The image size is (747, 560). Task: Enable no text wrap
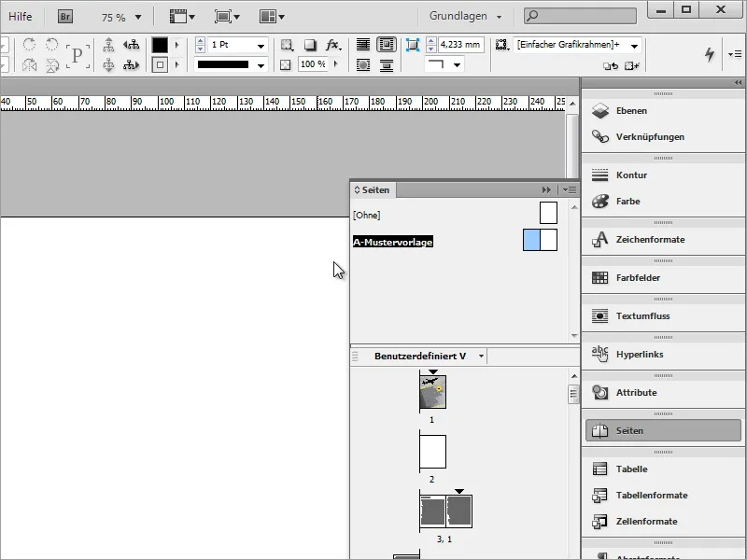coord(363,45)
